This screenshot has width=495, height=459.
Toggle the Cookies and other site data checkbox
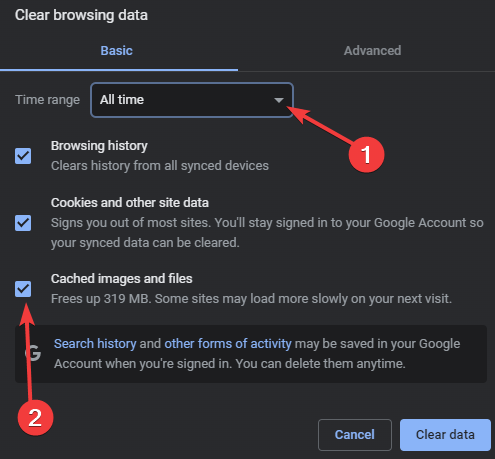pyautogui.click(x=23, y=223)
